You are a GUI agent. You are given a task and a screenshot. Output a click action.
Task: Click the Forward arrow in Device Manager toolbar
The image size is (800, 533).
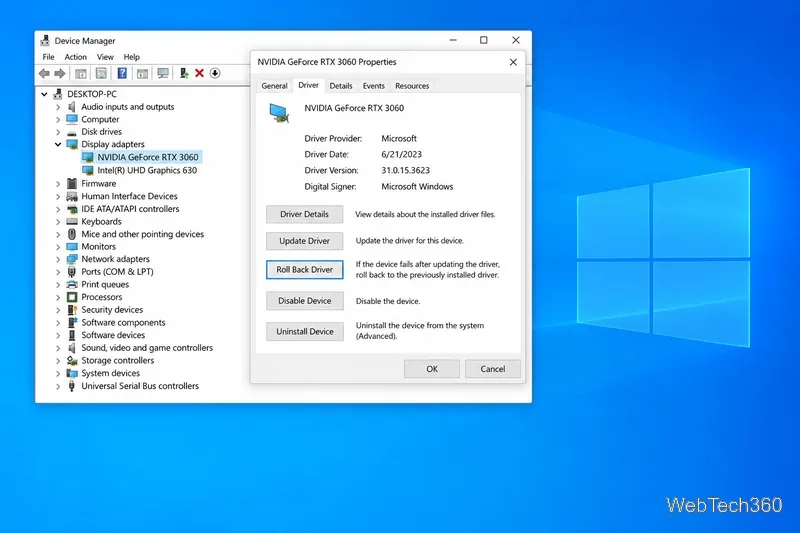click(x=60, y=73)
